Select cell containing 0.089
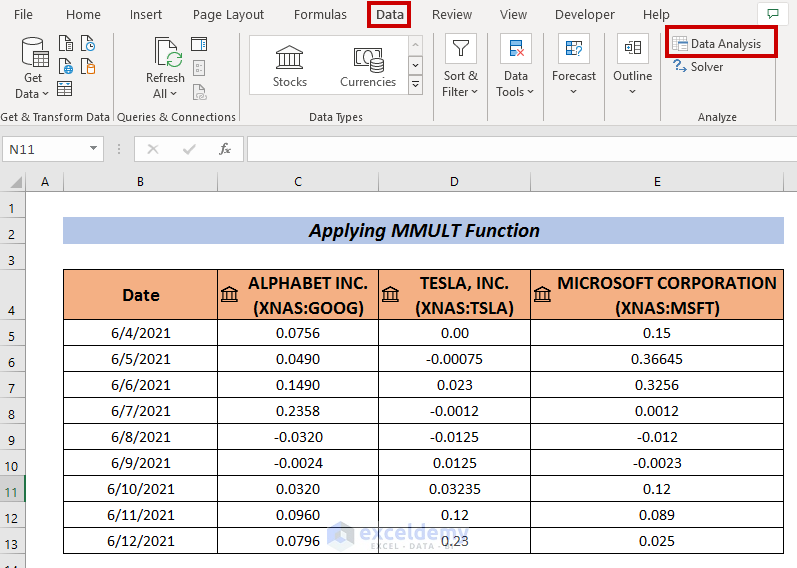The width and height of the screenshot is (797, 568). [657, 515]
